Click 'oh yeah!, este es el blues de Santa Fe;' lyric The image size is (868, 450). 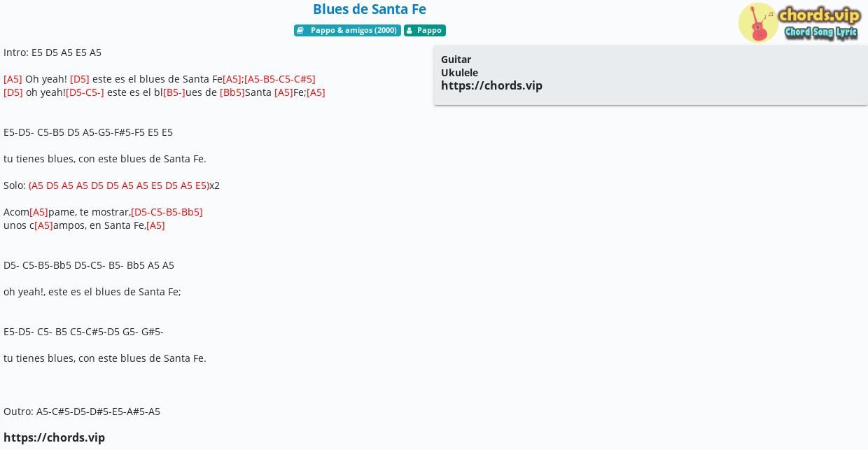point(92,292)
